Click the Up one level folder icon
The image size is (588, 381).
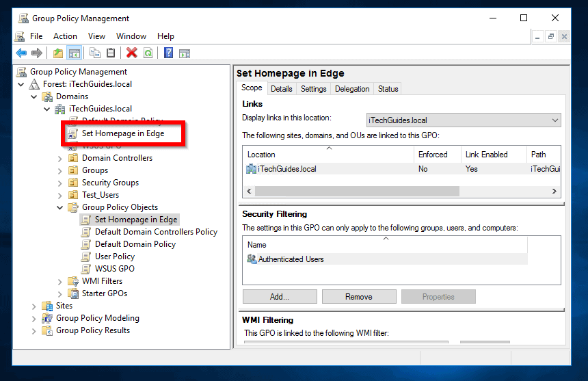pos(57,53)
